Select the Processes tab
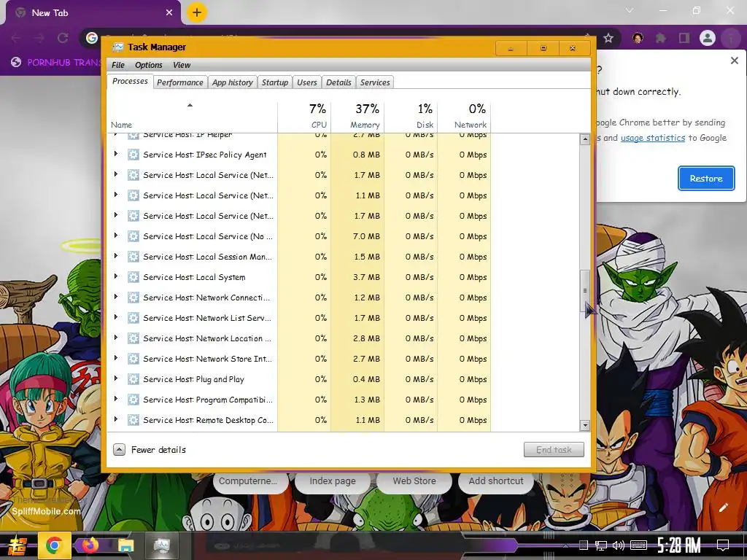The height and width of the screenshot is (560, 747). pos(130,82)
